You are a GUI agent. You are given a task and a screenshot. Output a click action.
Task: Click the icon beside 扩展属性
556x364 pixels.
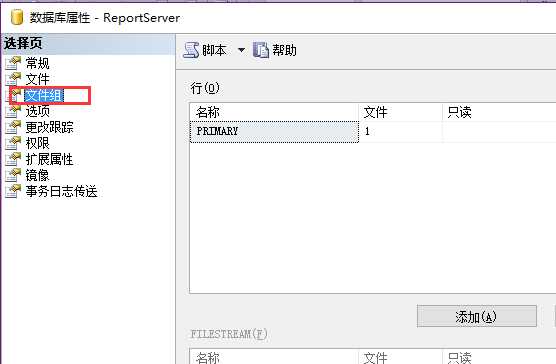point(13,159)
